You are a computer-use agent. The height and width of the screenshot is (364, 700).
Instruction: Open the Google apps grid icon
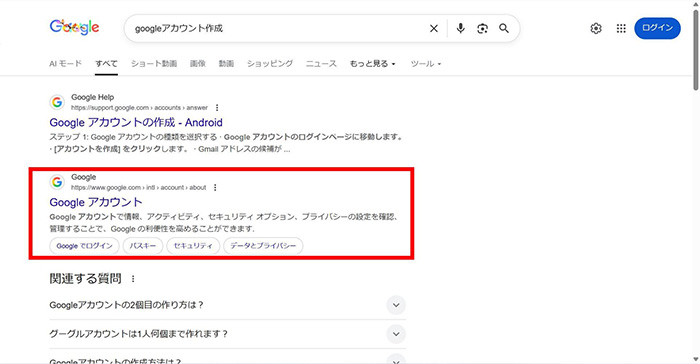point(621,29)
